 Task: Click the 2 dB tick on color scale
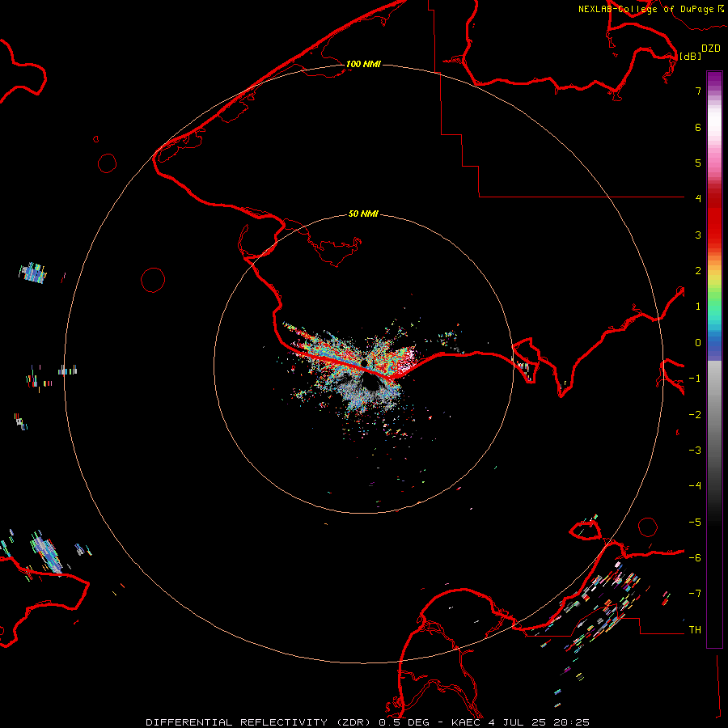(698, 271)
